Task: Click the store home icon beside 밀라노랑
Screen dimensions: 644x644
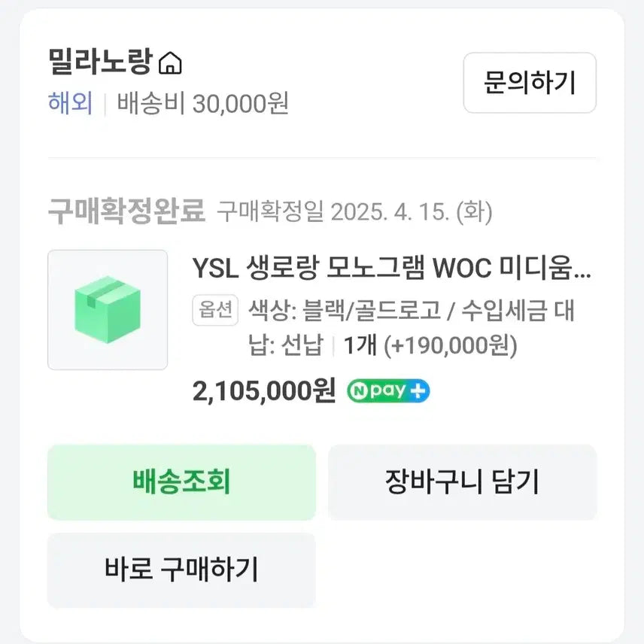Action: click(x=171, y=64)
